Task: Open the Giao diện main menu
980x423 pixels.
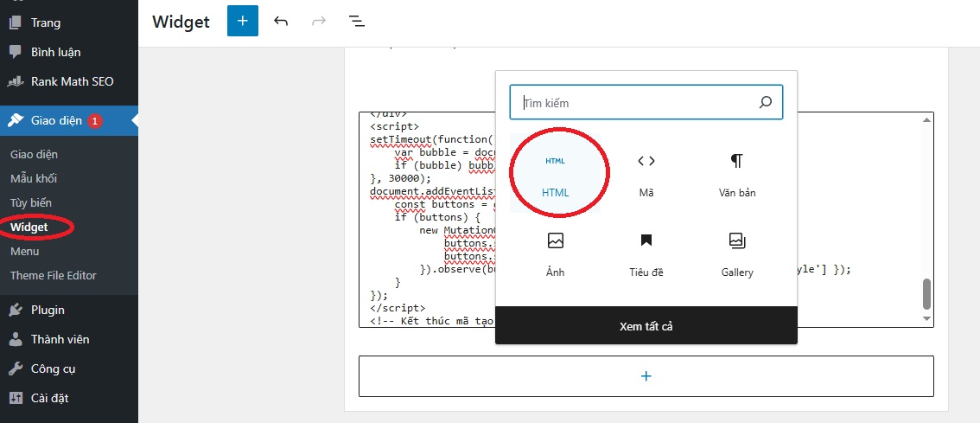Action: (x=69, y=121)
